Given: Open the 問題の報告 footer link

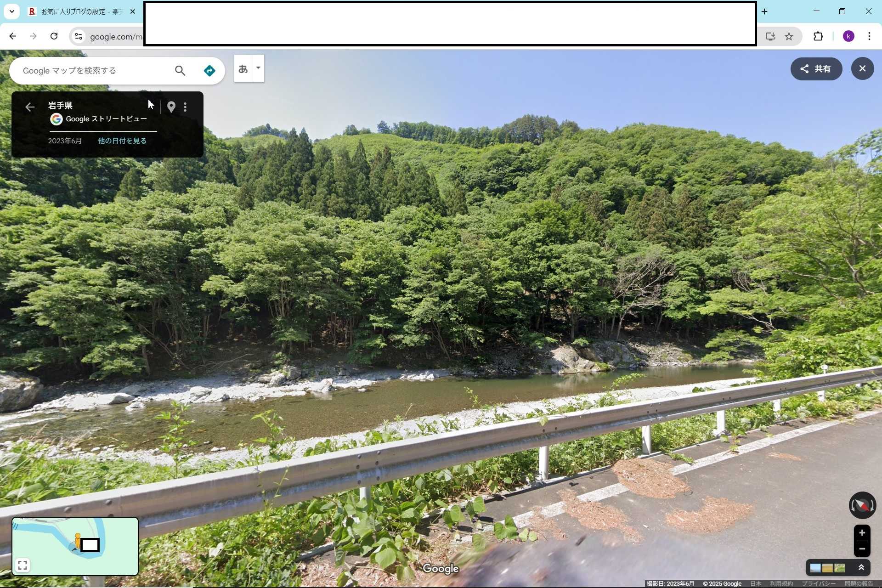Looking at the screenshot, I should pos(859,584).
